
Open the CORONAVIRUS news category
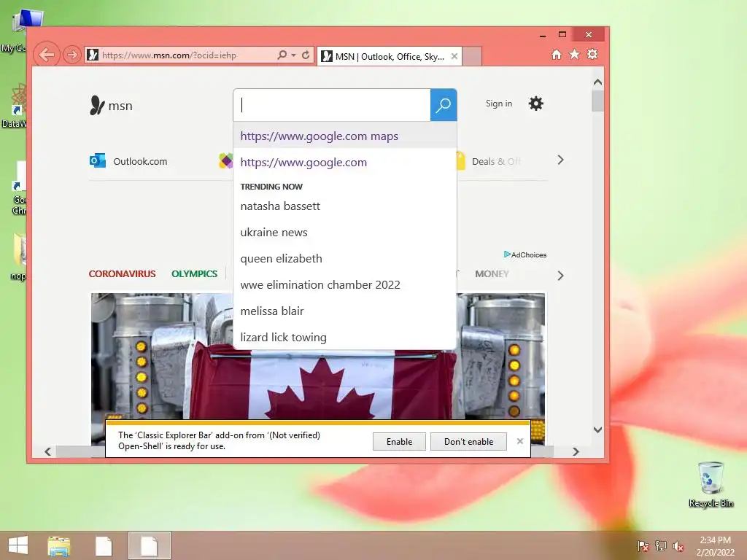(122, 274)
